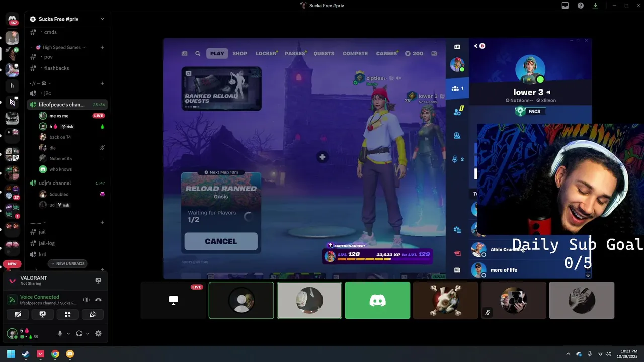Start an activity with the shapes button
The width and height of the screenshot is (644, 362).
68,314
